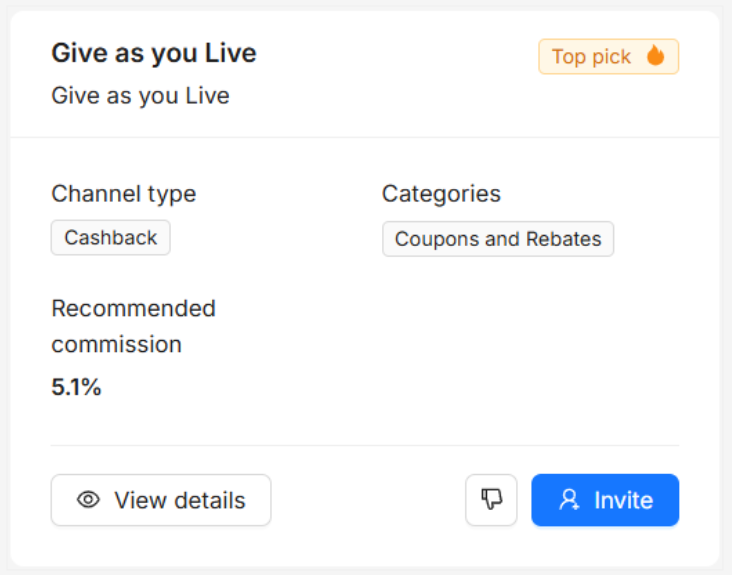Click the bold Give as you Live title
Image resolution: width=732 pixels, height=575 pixels.
pos(153,53)
